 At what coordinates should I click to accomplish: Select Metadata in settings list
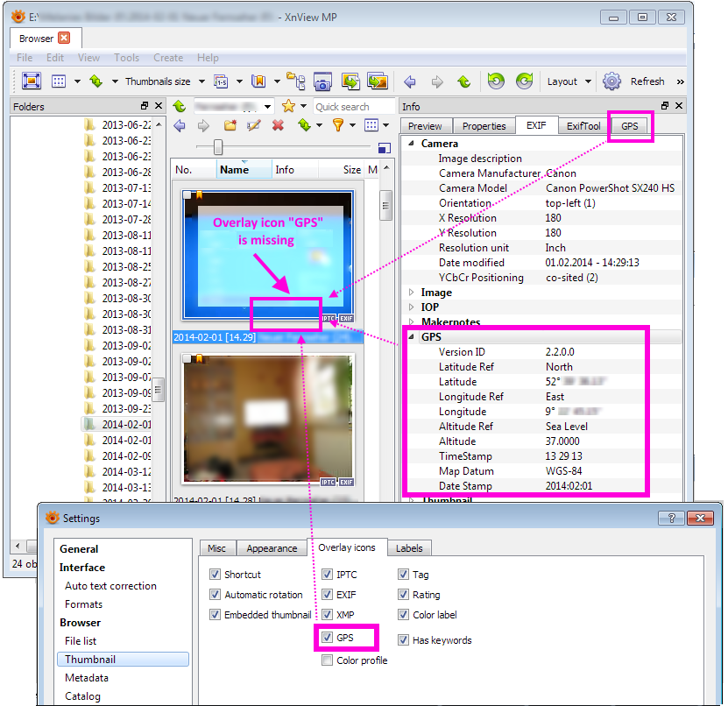[x=87, y=678]
